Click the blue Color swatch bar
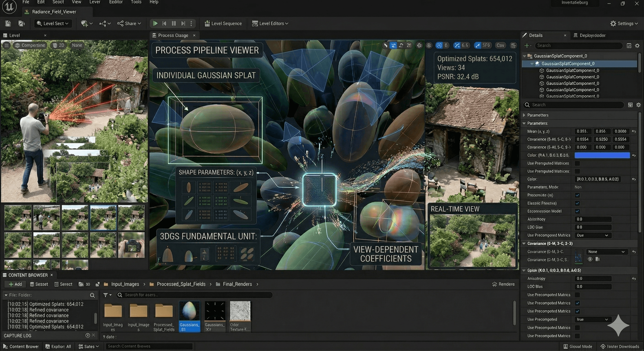The height and width of the screenshot is (351, 644). click(602, 155)
